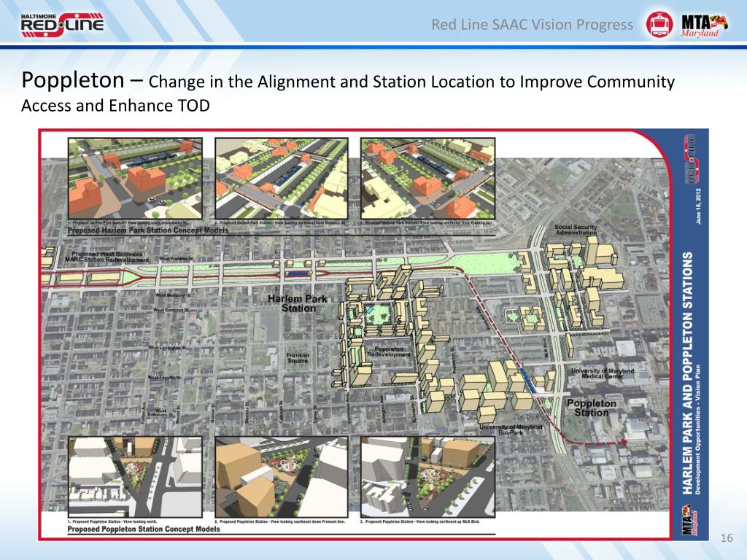
Task: Click the 'West Mulberry St.' street label
Action: click(173, 296)
